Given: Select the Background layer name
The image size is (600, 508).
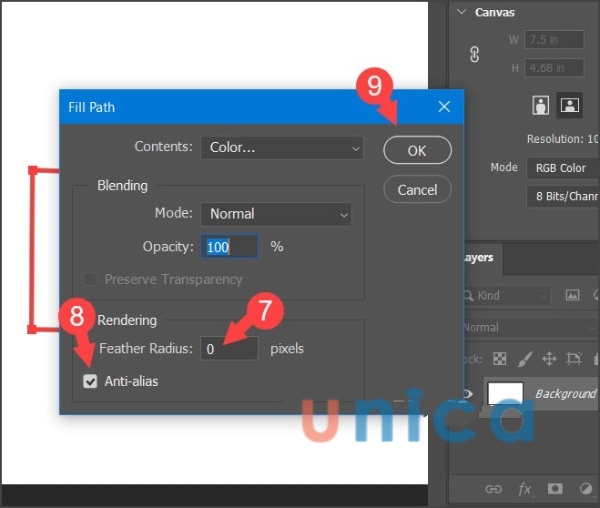Looking at the screenshot, I should (x=565, y=394).
